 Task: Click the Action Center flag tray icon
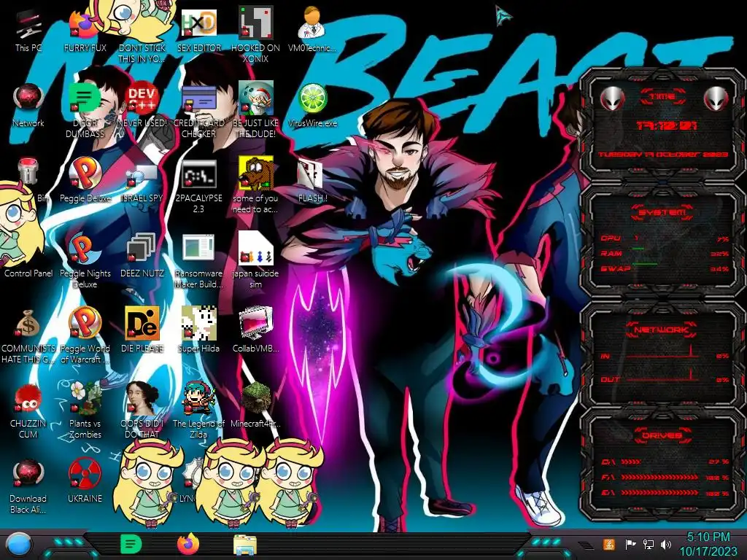pyautogui.click(x=630, y=544)
